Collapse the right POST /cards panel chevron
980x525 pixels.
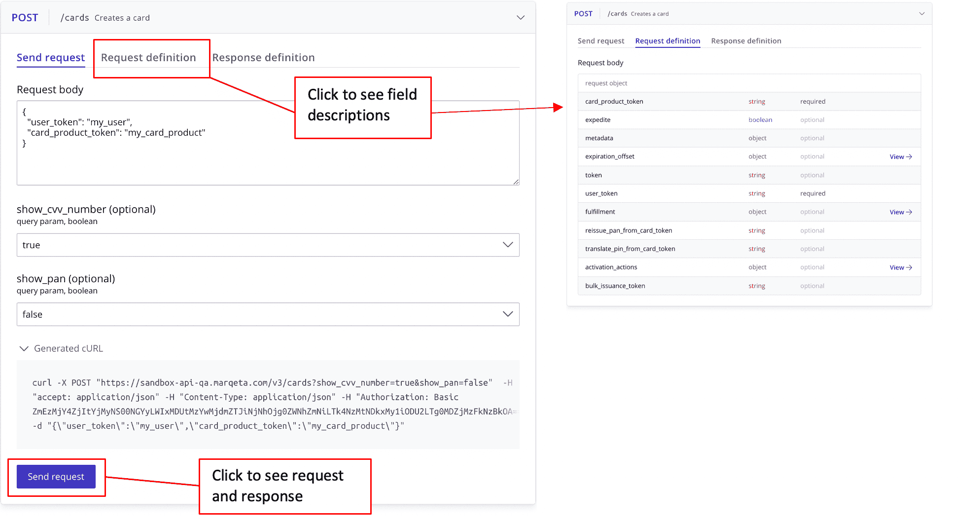click(922, 14)
